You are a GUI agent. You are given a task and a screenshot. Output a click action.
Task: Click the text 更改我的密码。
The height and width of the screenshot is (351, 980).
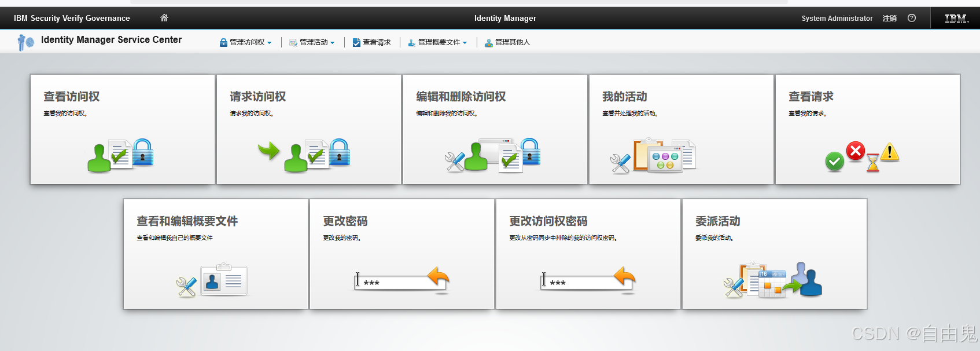pos(342,238)
